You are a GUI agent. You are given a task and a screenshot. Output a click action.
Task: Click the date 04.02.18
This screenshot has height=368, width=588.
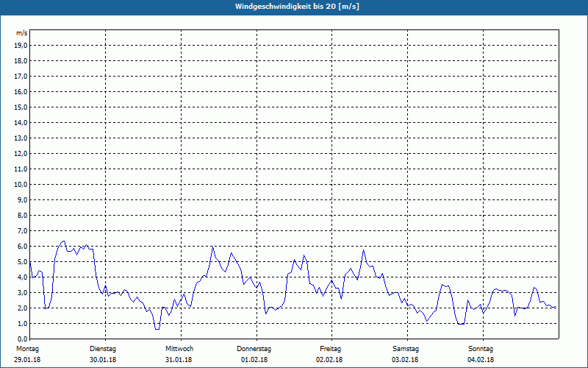[x=481, y=360]
